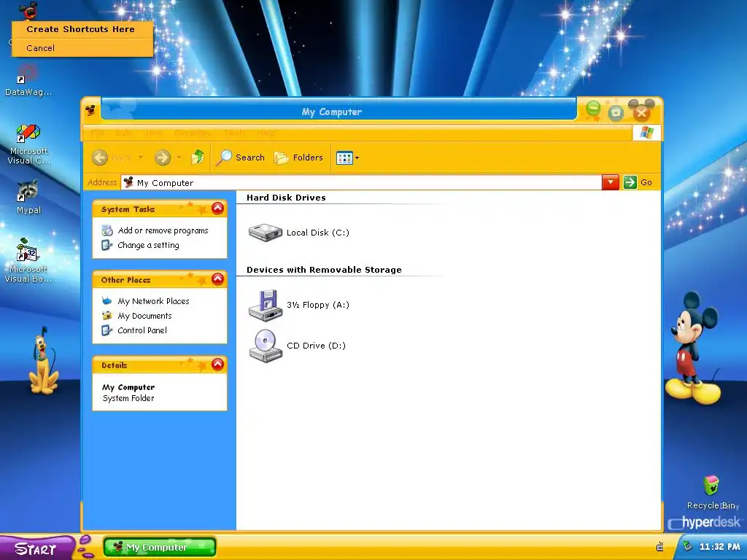The width and height of the screenshot is (747, 560).
Task: Select the Recycle Bin desktop icon
Action: (x=712, y=492)
